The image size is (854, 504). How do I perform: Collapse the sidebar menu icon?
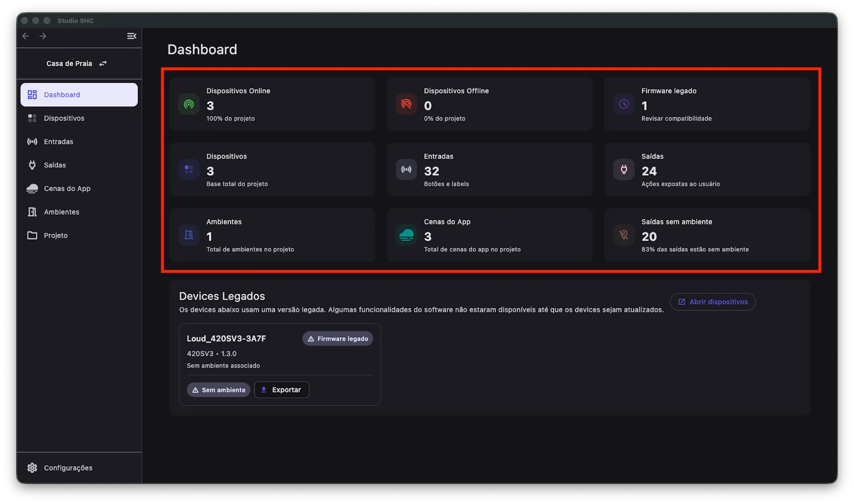tap(132, 36)
